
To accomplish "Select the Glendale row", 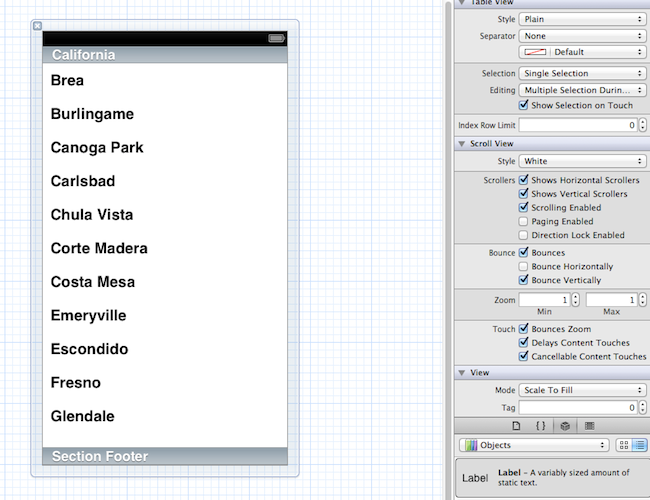I will tap(165, 416).
